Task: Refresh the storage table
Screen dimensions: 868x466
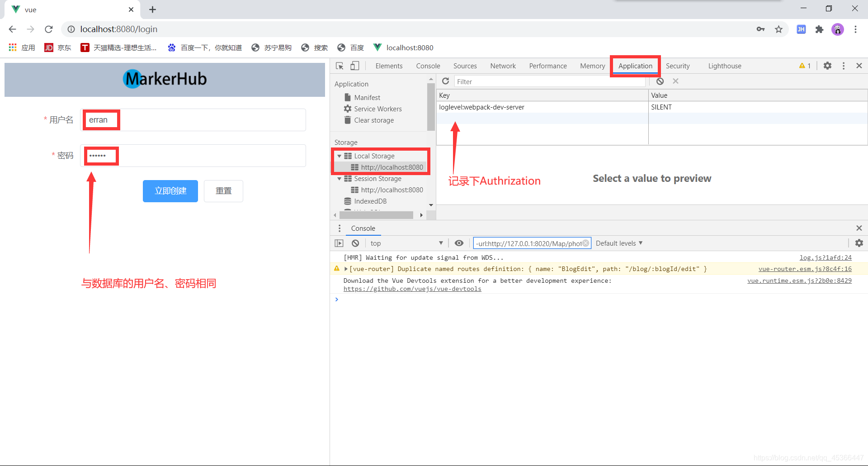Action: 445,81
